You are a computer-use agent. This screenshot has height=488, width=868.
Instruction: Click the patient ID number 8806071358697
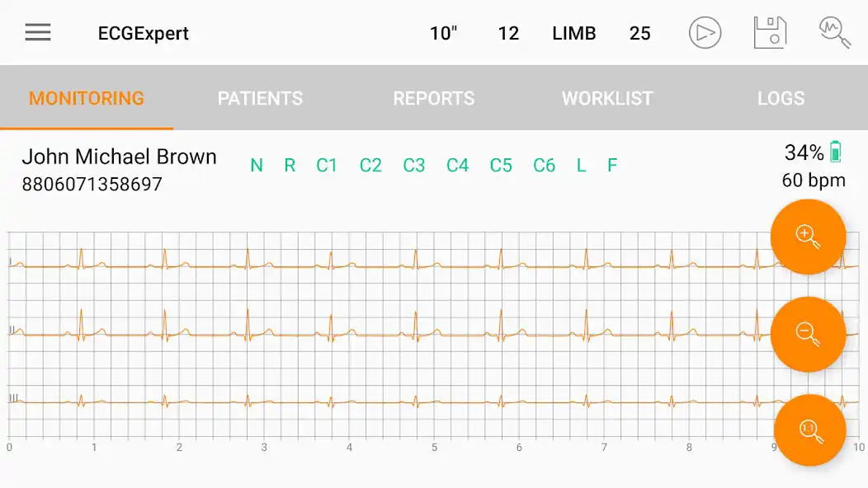[x=93, y=184]
